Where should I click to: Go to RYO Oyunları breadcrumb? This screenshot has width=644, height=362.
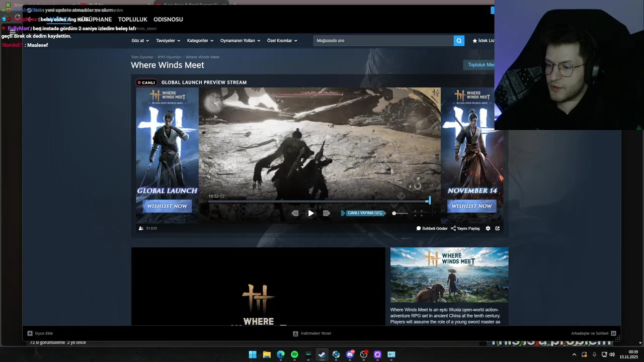tap(169, 57)
